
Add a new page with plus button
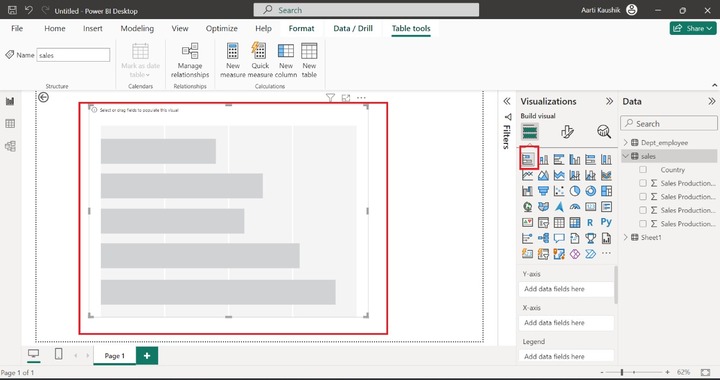(x=147, y=356)
